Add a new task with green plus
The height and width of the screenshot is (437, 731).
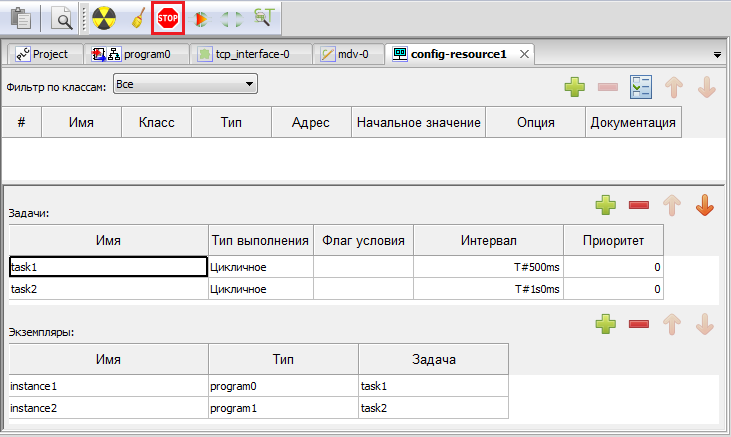[606, 206]
